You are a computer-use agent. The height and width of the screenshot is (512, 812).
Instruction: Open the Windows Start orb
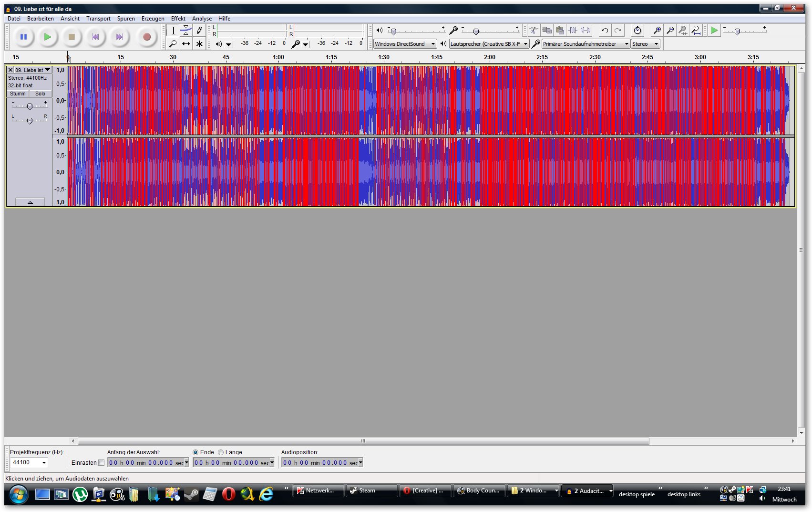click(x=18, y=494)
